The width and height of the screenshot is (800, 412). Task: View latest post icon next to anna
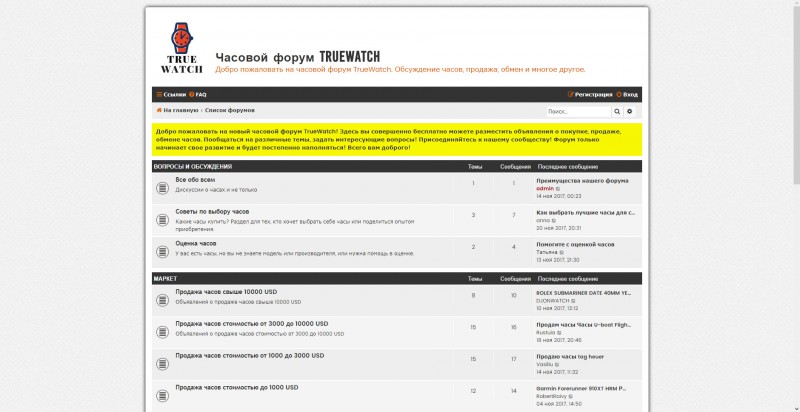pos(554,221)
